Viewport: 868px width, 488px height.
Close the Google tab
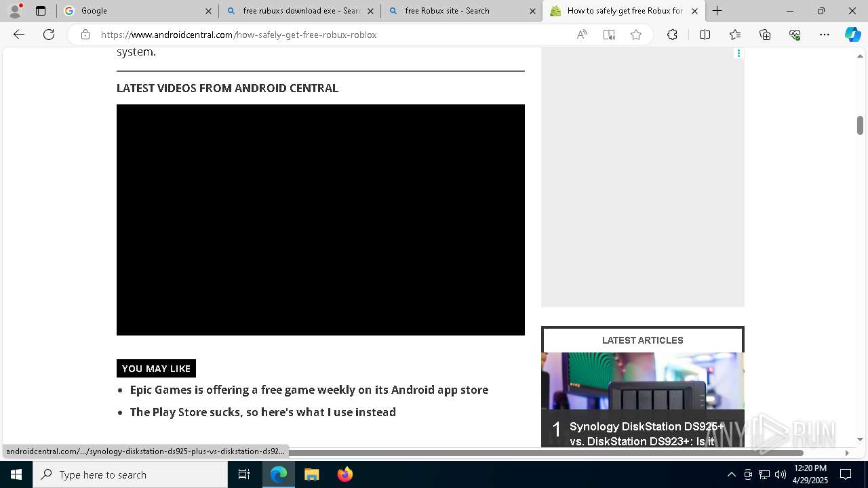point(208,11)
